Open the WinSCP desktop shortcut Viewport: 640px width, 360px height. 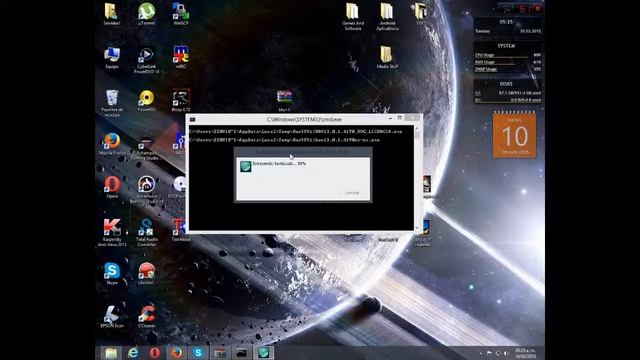[181, 14]
